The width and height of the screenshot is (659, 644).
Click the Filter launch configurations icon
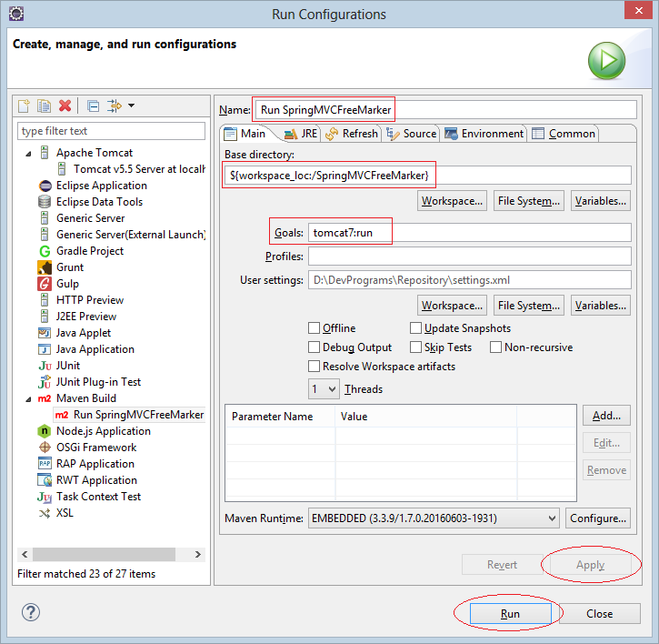point(114,106)
